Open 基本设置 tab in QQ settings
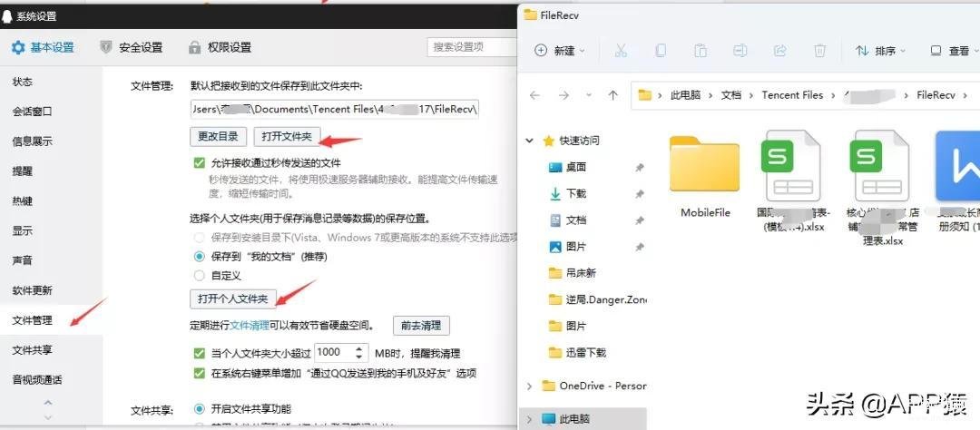 [43, 47]
